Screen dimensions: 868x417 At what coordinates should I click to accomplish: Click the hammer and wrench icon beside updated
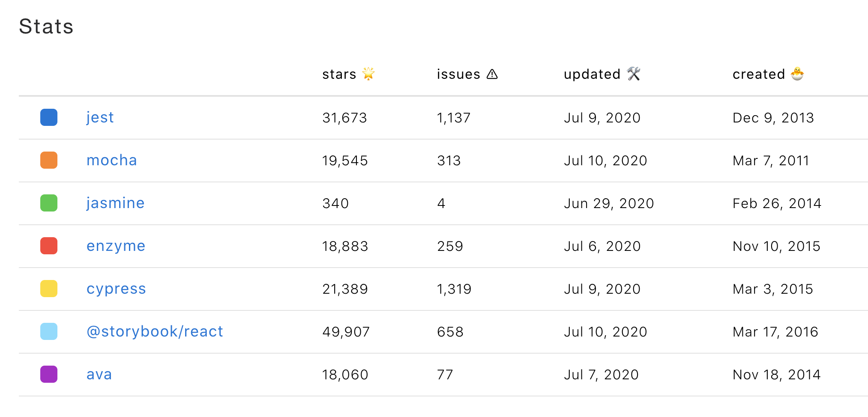634,74
